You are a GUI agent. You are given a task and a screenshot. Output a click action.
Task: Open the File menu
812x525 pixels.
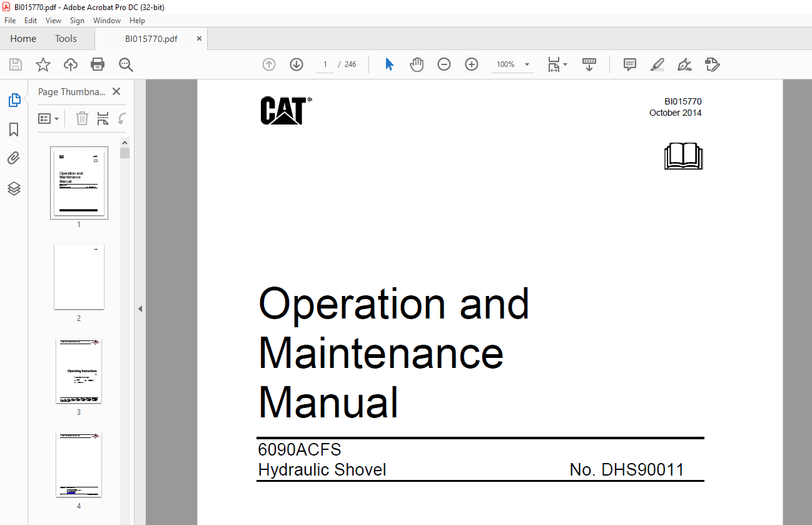(10, 21)
